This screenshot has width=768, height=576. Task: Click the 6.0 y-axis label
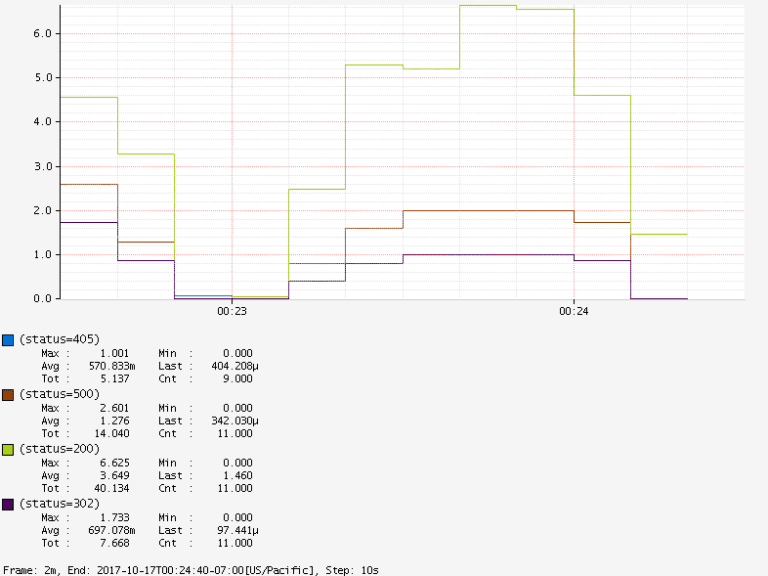pyautogui.click(x=42, y=33)
